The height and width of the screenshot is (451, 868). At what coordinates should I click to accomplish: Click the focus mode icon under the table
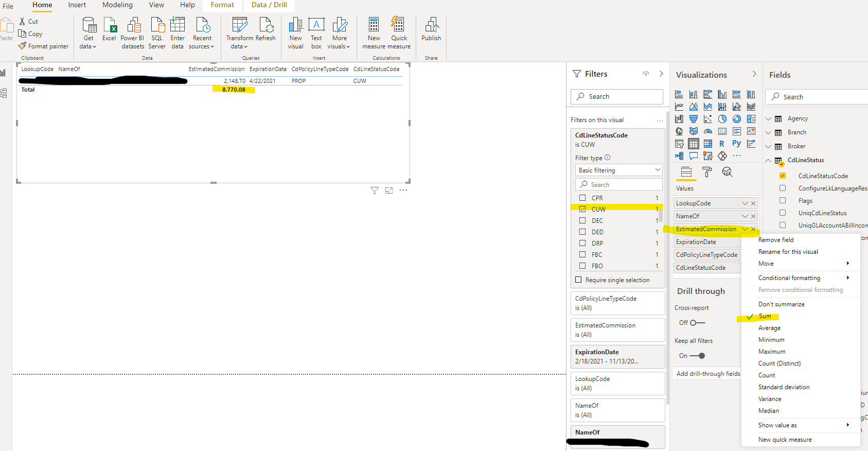coord(389,190)
